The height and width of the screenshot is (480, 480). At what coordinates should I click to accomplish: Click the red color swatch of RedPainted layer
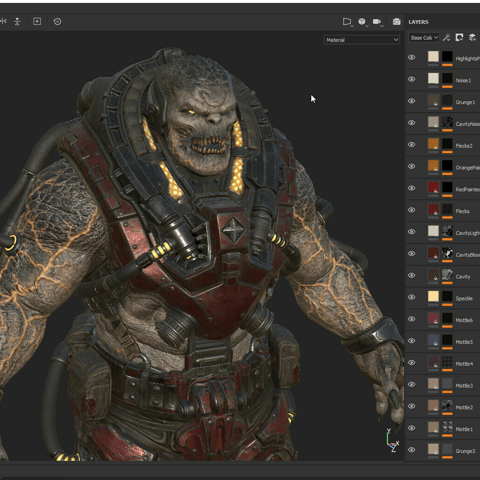[x=433, y=187]
